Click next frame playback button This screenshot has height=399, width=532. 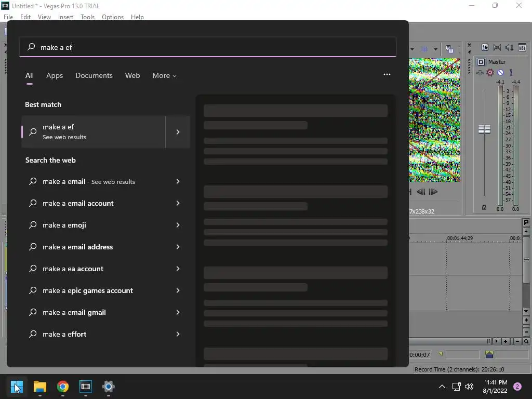tap(433, 192)
